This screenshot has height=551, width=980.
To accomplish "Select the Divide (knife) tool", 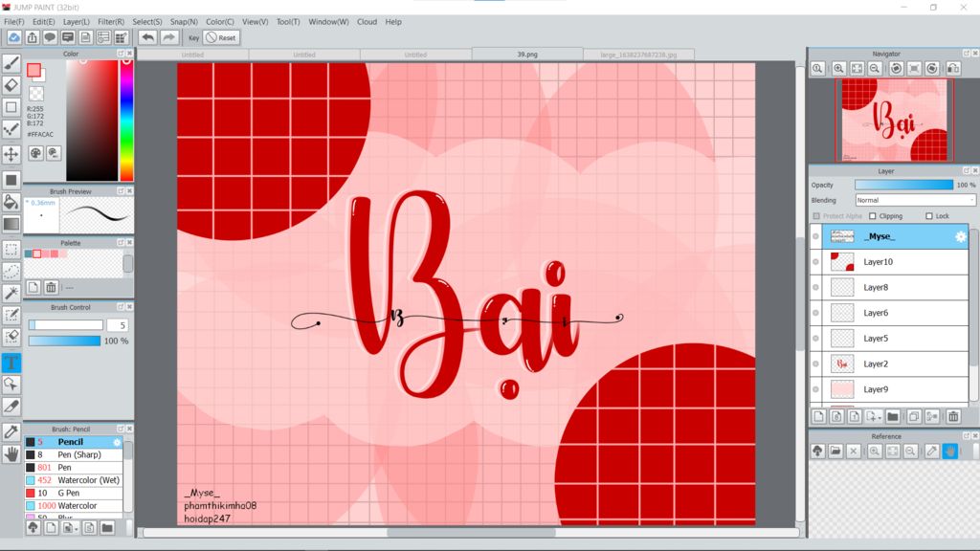I will tap(11, 406).
